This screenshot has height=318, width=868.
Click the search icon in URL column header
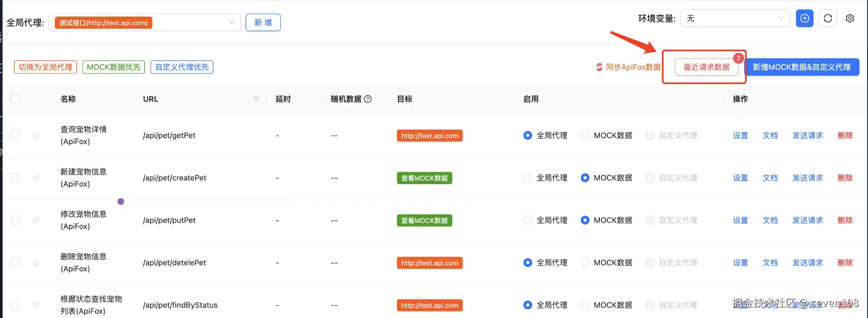pos(257,99)
